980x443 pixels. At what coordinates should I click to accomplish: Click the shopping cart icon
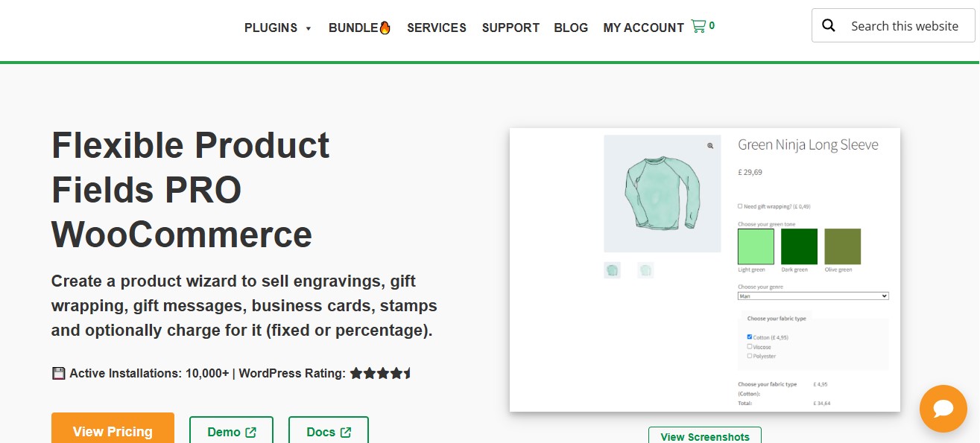point(698,25)
